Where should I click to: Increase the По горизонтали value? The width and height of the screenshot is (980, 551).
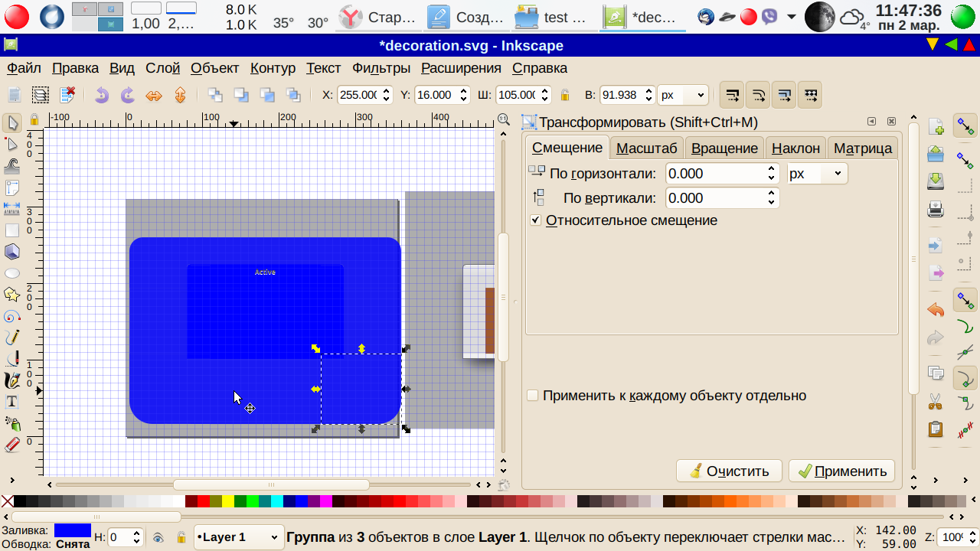(772, 169)
